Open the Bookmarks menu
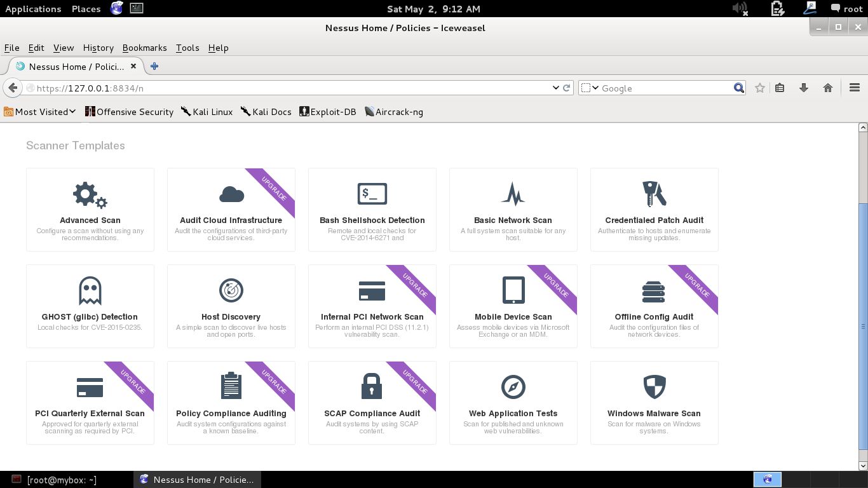 [x=145, y=48]
